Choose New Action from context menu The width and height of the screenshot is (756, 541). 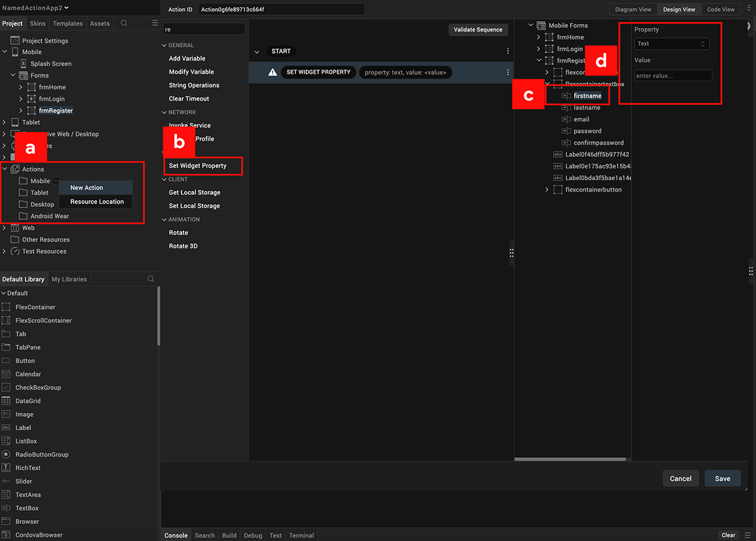pos(87,188)
